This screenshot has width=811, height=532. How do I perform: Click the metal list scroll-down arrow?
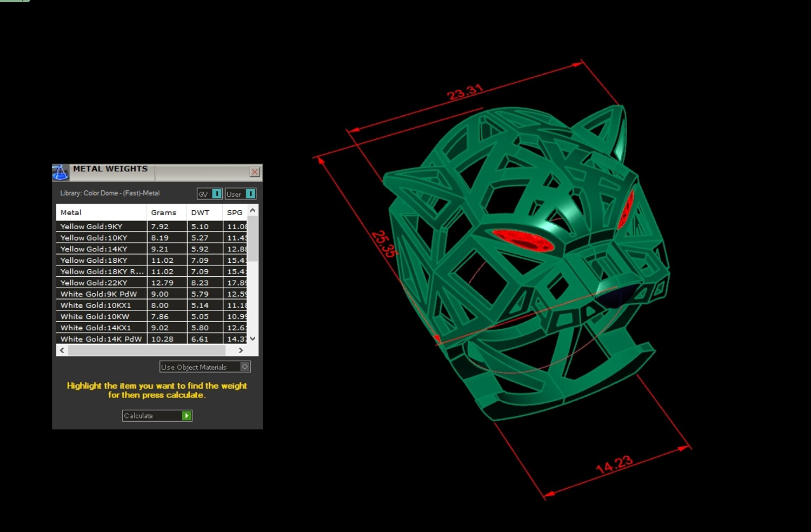[x=252, y=338]
